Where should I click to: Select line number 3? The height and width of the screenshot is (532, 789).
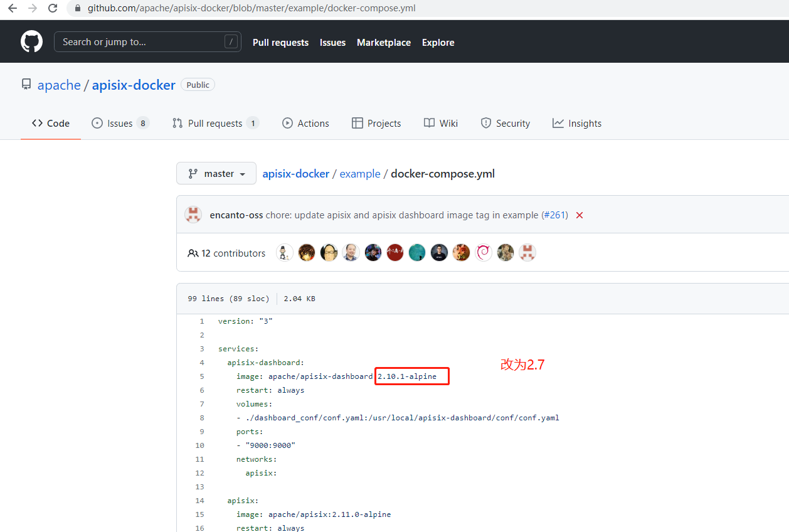(202, 349)
